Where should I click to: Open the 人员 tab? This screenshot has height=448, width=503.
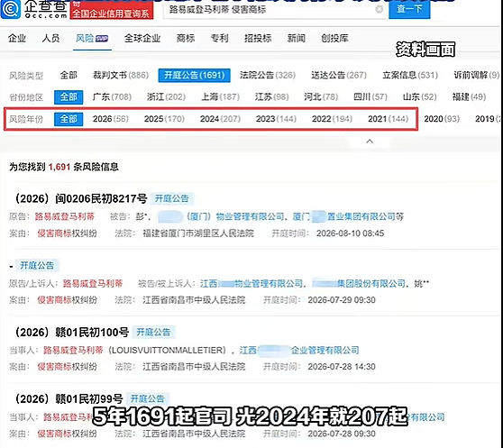[50, 38]
